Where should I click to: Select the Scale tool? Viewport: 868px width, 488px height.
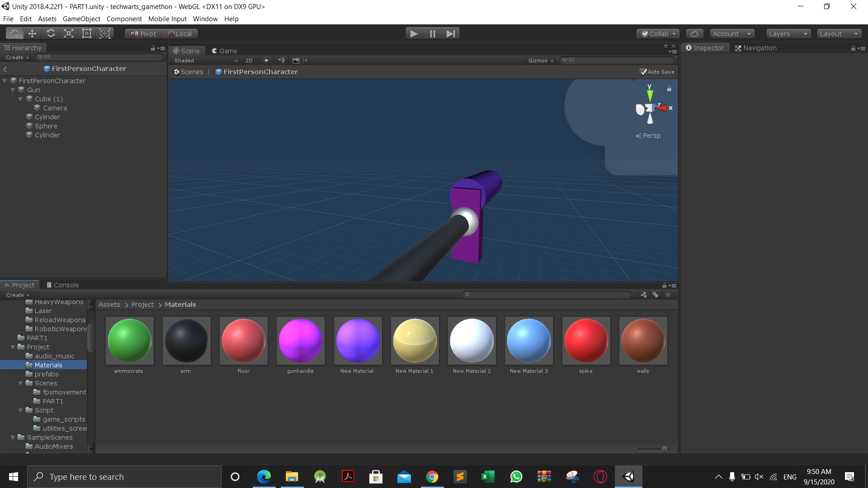[69, 33]
